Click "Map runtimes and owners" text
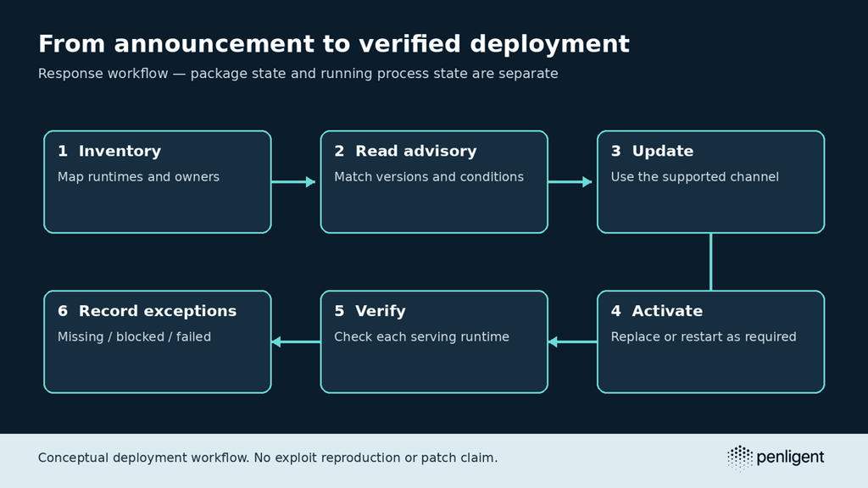868x488 pixels. click(x=138, y=177)
